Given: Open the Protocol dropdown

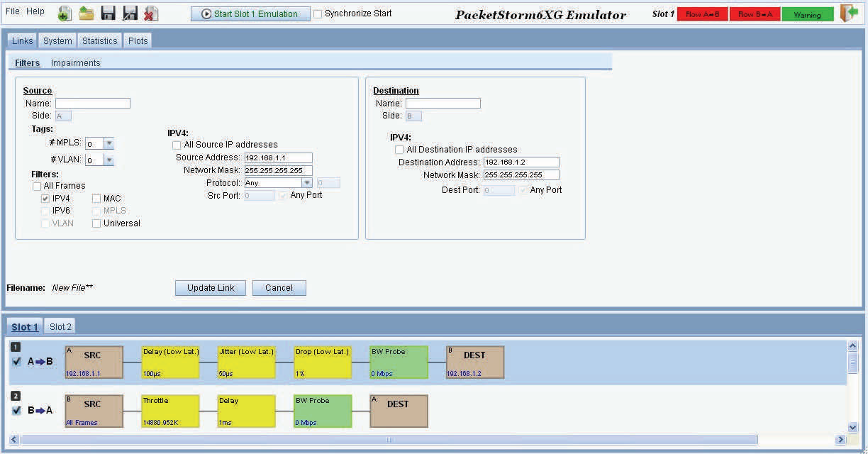Looking at the screenshot, I should [x=307, y=183].
